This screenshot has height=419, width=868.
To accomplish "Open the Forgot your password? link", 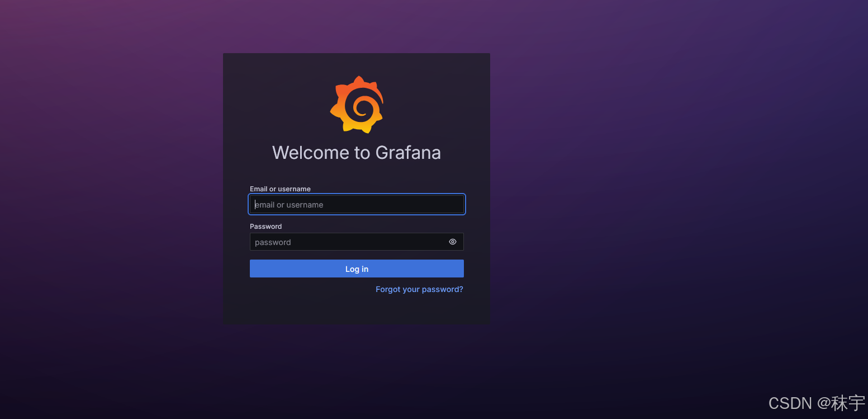I will tap(419, 289).
